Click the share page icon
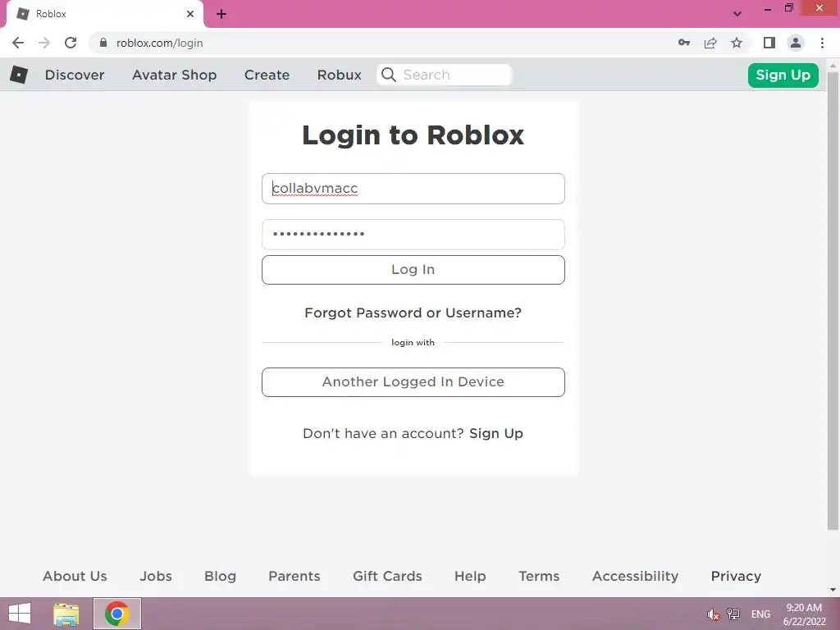This screenshot has width=840, height=630. tap(710, 43)
